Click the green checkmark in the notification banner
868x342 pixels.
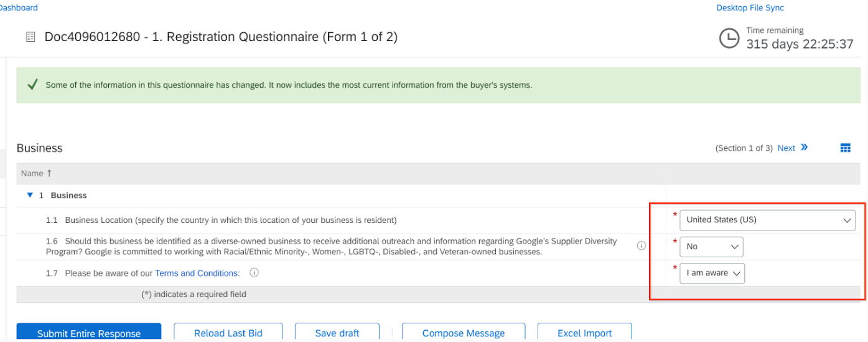coord(33,85)
